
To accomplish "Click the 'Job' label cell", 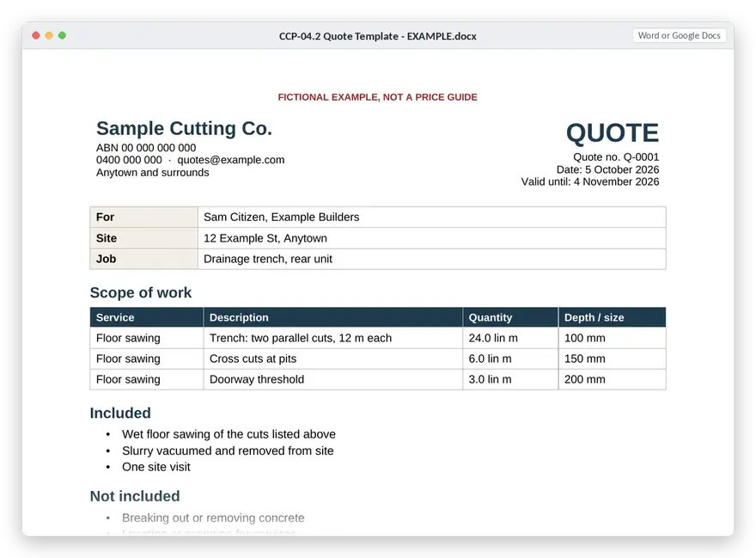I will (x=143, y=259).
